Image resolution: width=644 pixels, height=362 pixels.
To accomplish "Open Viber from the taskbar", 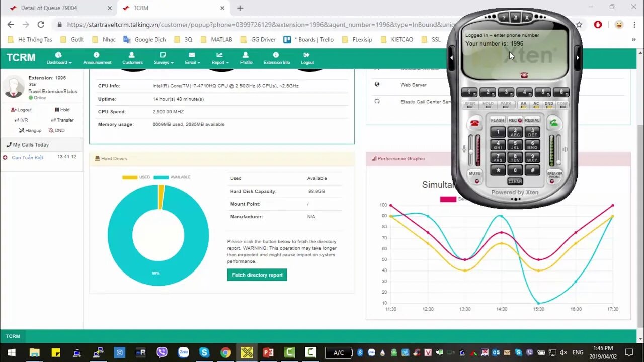I will coord(162,352).
